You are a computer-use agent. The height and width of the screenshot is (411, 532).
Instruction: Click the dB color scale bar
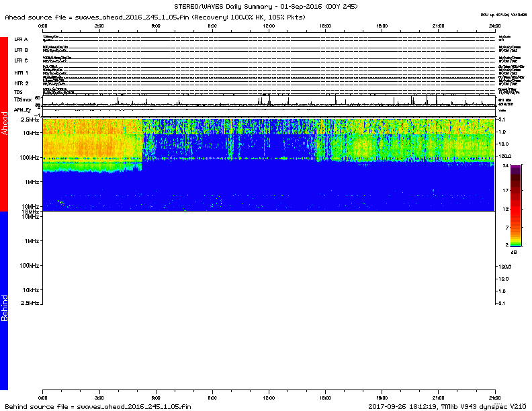click(515, 205)
